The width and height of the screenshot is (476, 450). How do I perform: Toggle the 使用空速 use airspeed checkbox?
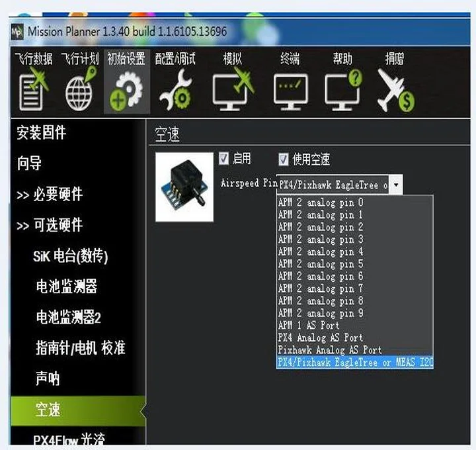coord(284,159)
